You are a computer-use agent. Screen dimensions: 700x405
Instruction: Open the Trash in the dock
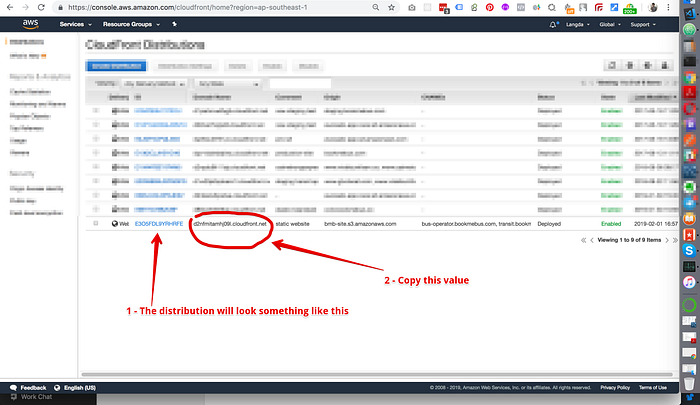click(x=690, y=384)
